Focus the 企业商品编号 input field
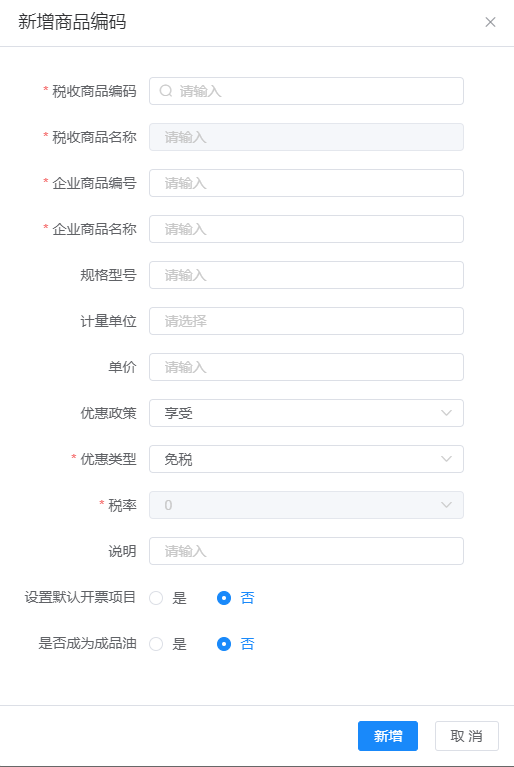This screenshot has width=514, height=767. 306,183
